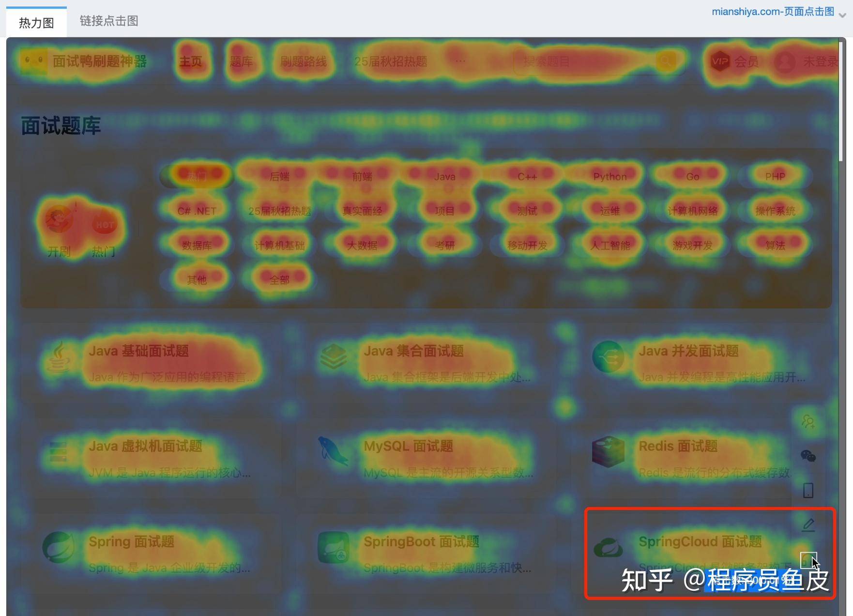Image resolution: width=853 pixels, height=616 pixels.
Task: Open the 题库 navigation item
Action: [x=241, y=62]
